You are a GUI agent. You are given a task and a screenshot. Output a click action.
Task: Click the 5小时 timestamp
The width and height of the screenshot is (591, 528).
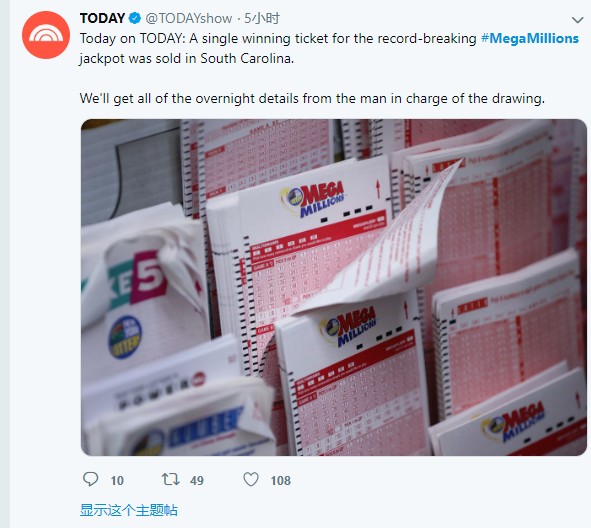[x=262, y=18]
